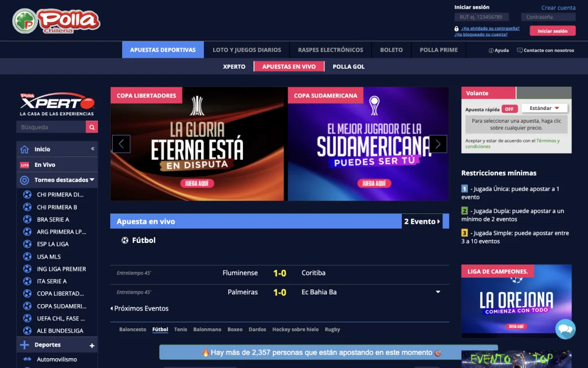The width and height of the screenshot is (588, 368).
Task: Open Raspes Electrónicos tab
Action: point(331,50)
